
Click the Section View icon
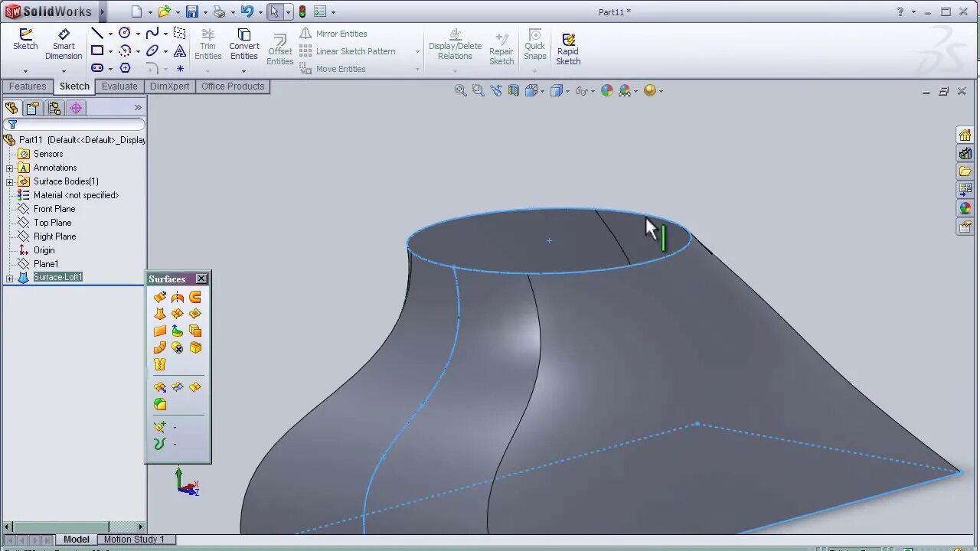tap(514, 90)
